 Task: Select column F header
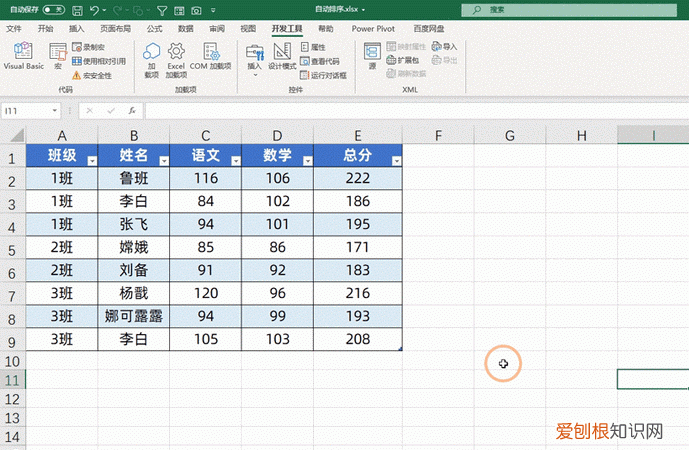[438, 135]
